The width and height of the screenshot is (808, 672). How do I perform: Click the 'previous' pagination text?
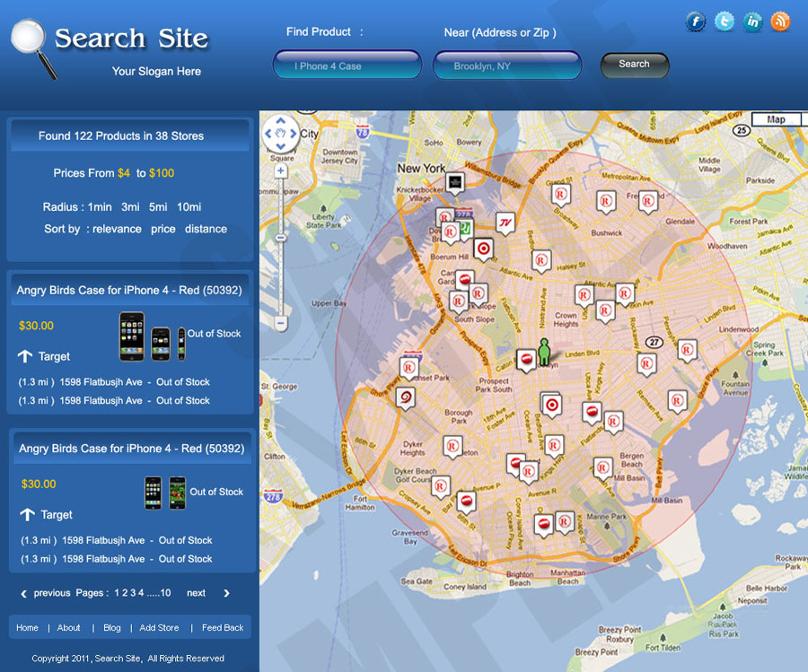52,593
